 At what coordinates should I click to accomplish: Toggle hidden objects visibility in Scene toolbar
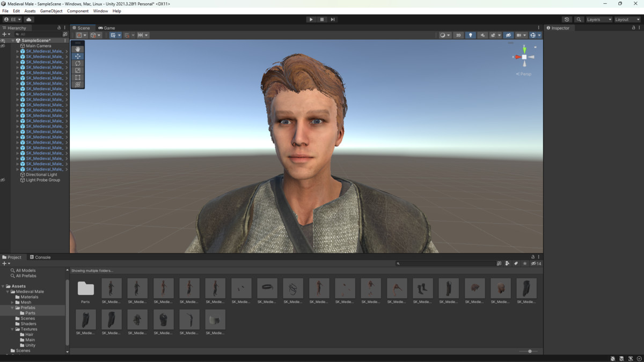pos(508,35)
